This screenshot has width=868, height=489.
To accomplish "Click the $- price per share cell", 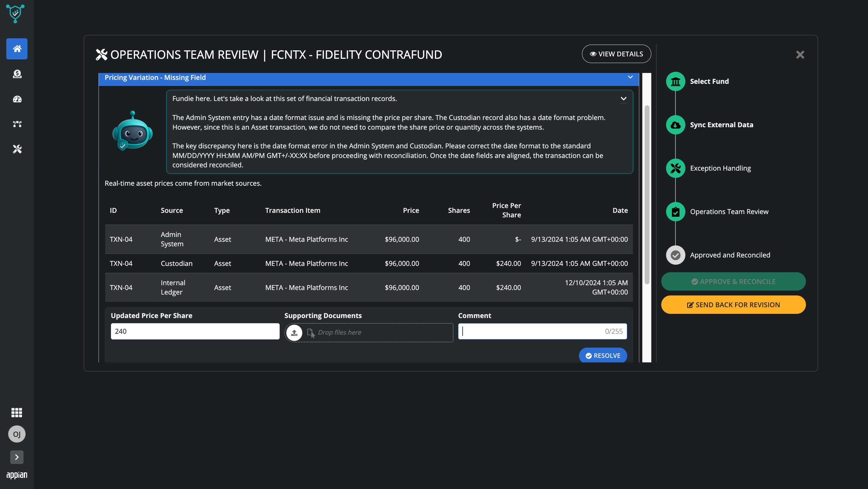I will (518, 239).
